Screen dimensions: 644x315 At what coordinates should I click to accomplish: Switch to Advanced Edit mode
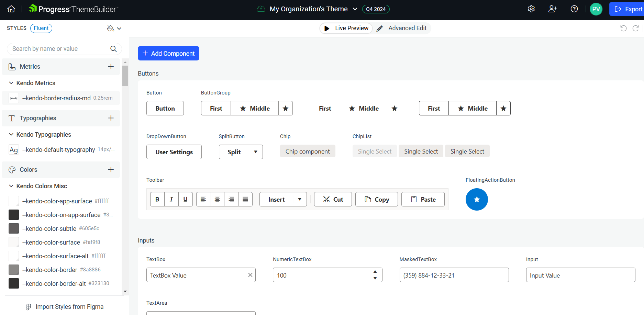402,28
